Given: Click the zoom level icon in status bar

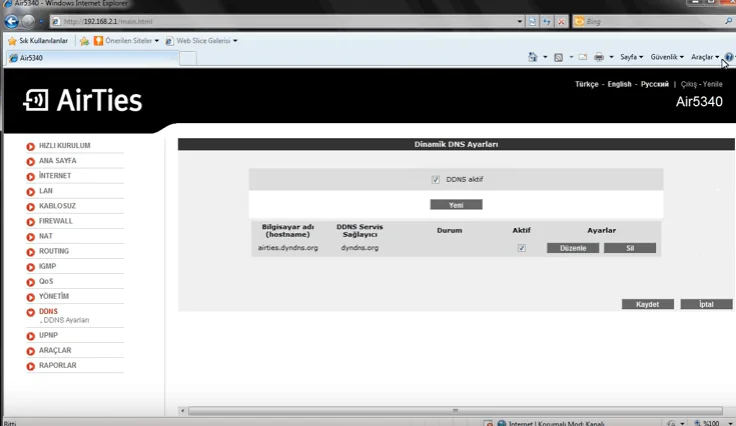Looking at the screenshot, I should point(698,423).
